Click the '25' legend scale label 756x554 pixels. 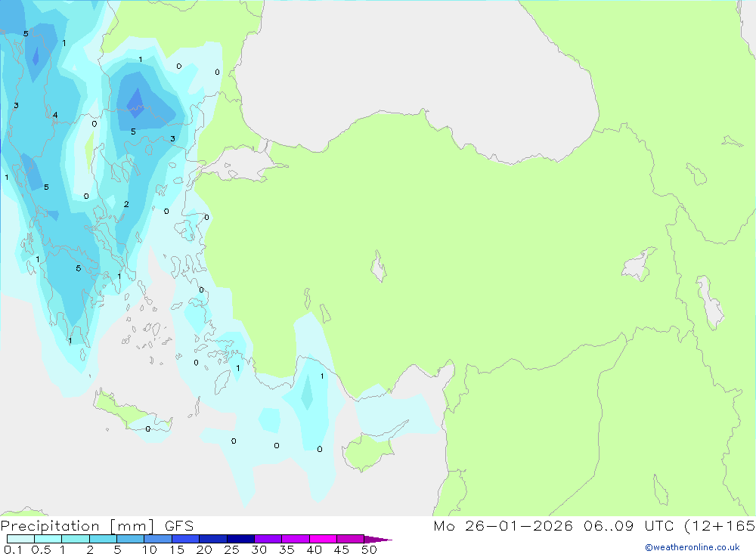point(232,549)
